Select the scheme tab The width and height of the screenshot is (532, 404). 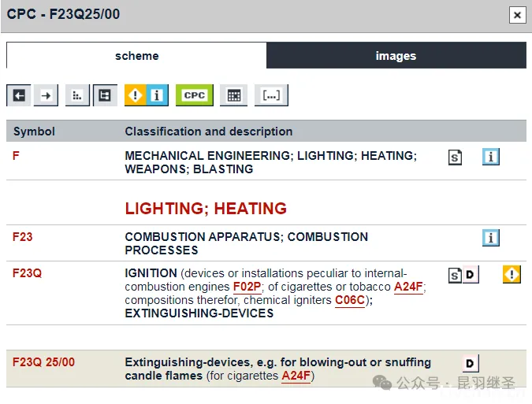click(x=136, y=56)
